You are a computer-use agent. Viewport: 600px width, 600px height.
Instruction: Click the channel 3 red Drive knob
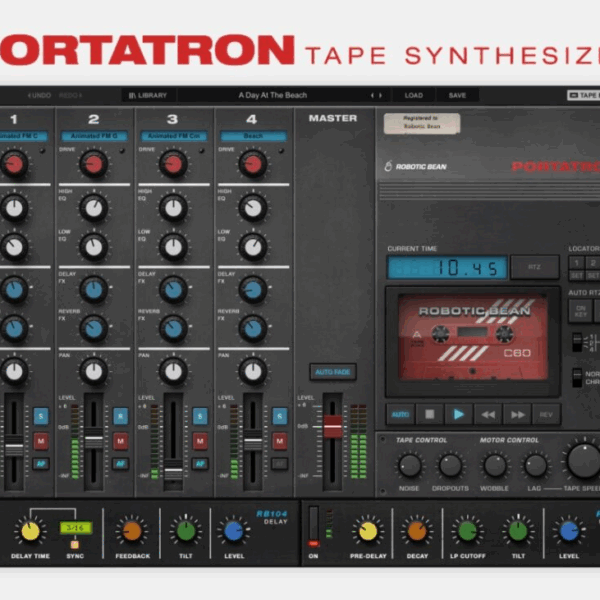click(173, 164)
